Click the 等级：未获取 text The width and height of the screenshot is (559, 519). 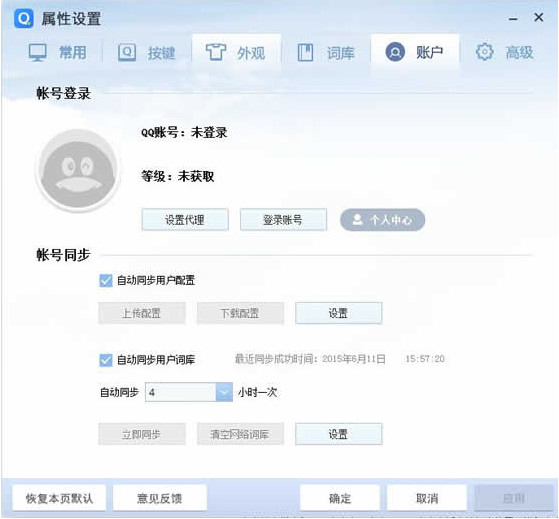pos(177,176)
